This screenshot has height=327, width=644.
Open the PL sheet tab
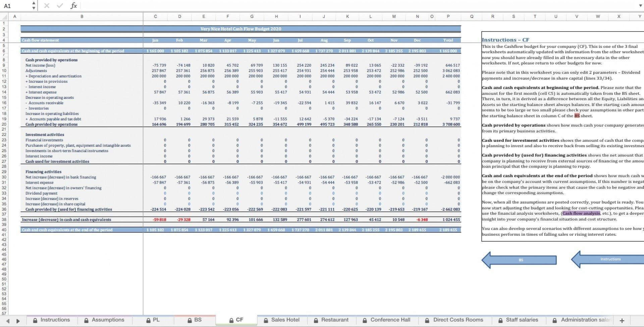point(153,320)
